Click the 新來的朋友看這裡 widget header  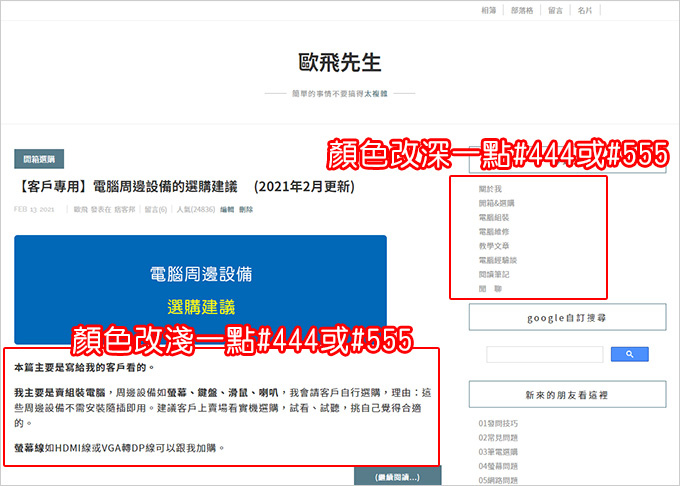click(567, 395)
